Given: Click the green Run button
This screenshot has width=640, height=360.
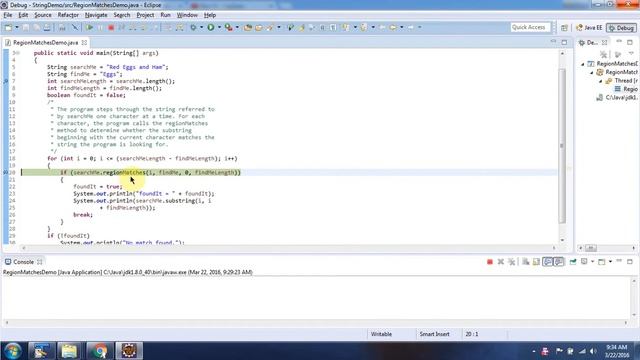Looking at the screenshot, I should click(x=211, y=27).
